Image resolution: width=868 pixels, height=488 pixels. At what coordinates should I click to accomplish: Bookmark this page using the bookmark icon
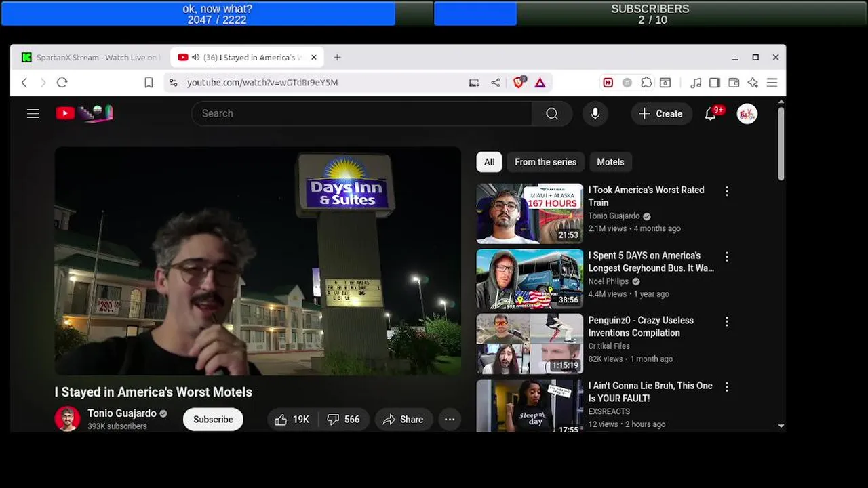[149, 83]
